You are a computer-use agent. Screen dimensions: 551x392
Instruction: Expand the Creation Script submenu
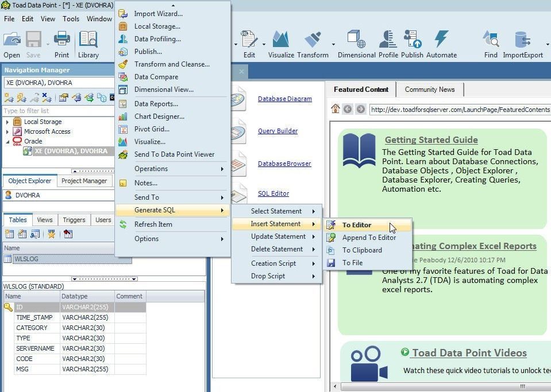(276, 263)
